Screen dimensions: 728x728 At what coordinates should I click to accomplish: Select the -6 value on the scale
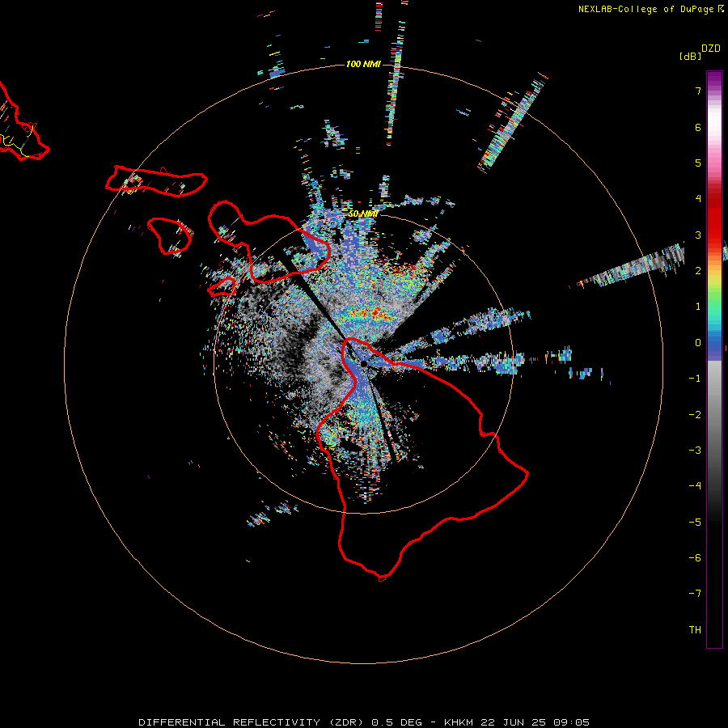pyautogui.click(x=695, y=558)
